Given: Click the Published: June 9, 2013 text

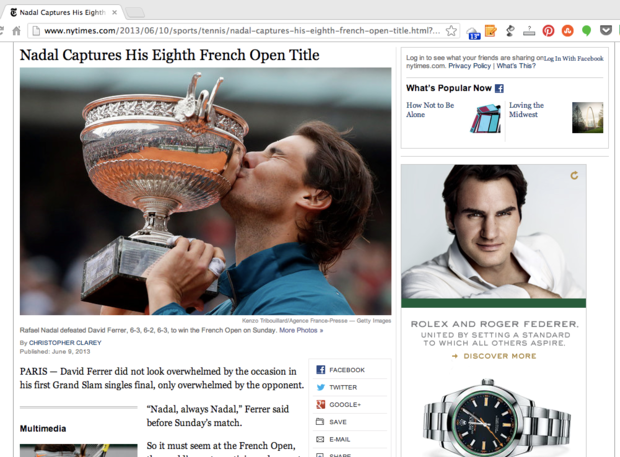Looking at the screenshot, I should click(x=55, y=351).
